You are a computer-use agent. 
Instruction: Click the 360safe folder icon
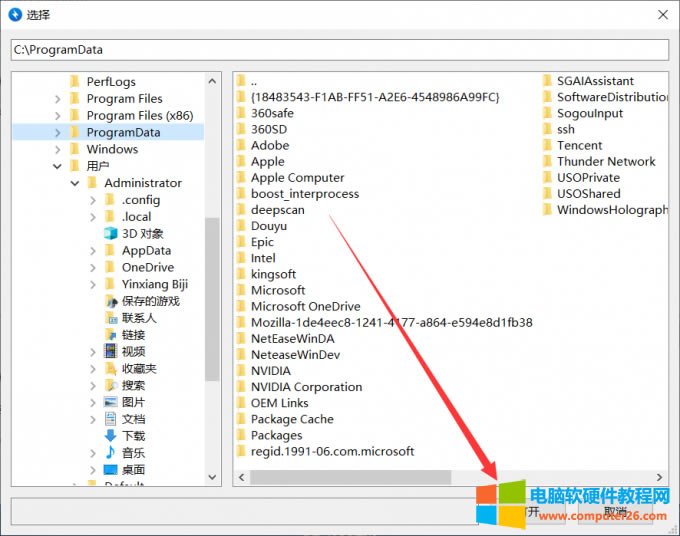coord(241,113)
